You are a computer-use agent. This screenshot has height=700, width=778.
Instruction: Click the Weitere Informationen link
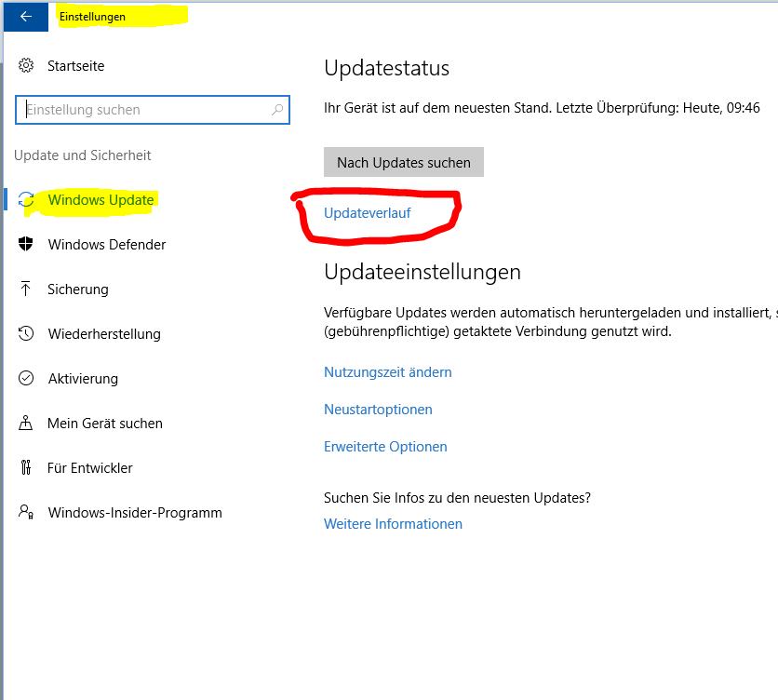click(393, 524)
